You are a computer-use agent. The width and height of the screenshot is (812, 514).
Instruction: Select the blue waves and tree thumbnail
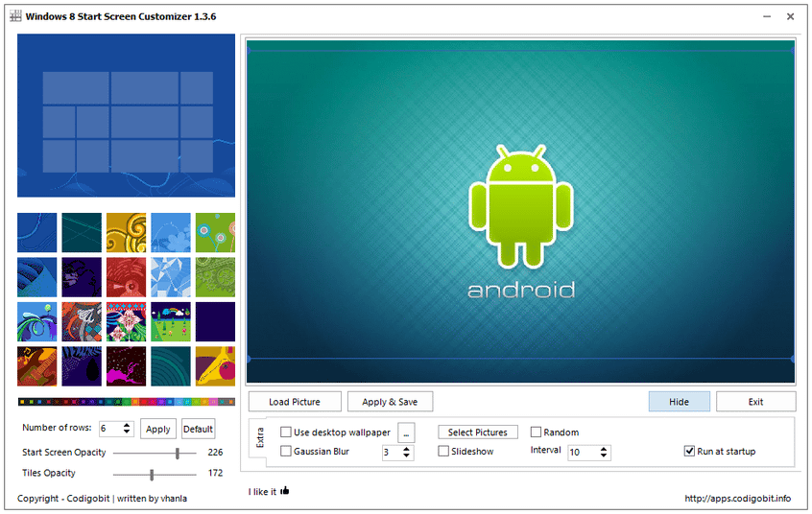pos(37,322)
